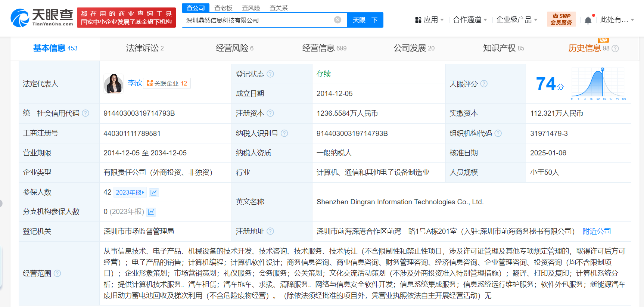This screenshot has width=644, height=307.
Task: Open legal representative 李欣 profile link
Action: coord(135,83)
